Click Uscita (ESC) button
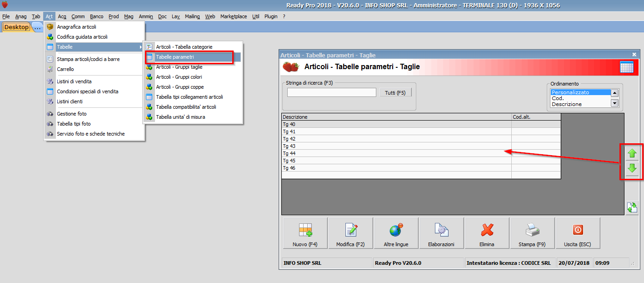Screen dimensions: 644x283 [x=578, y=233]
